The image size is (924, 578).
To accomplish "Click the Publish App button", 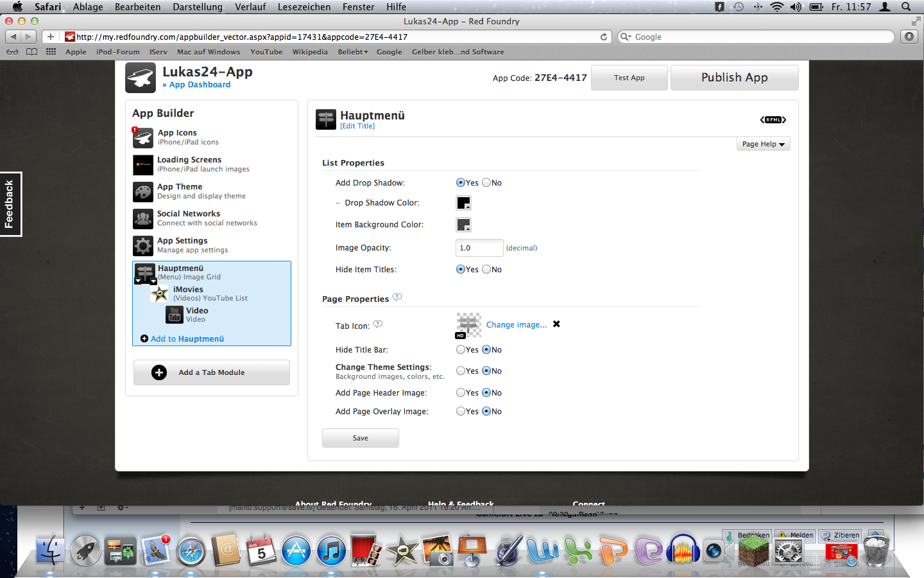I will point(734,78).
